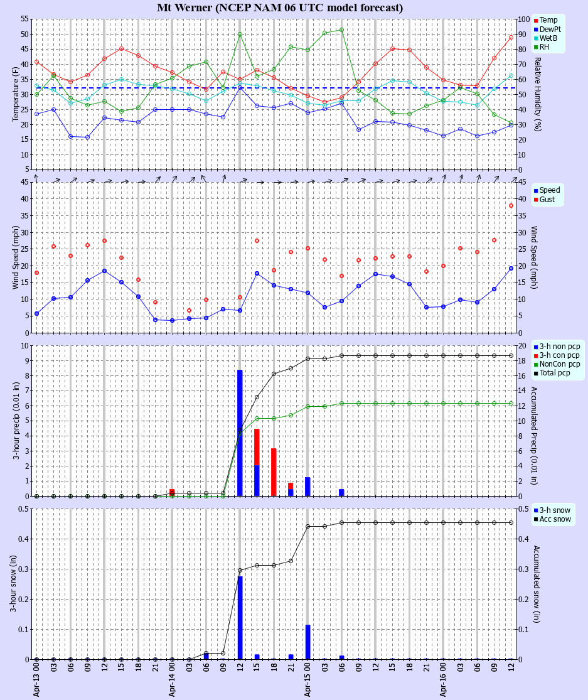Click the tallest blue 3-hour precip bar
This screenshot has height=700, width=588.
[x=240, y=433]
